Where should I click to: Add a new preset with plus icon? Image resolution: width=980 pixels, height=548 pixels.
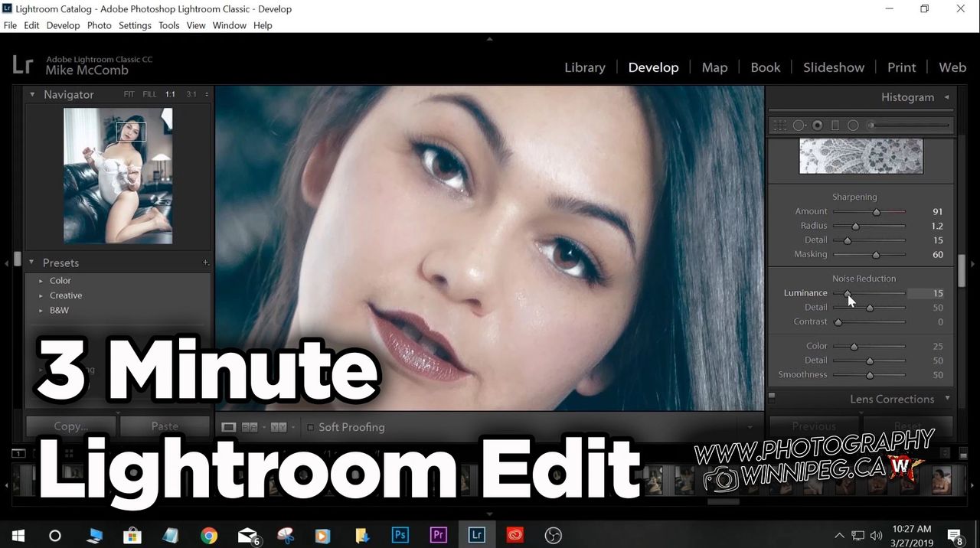pos(205,263)
